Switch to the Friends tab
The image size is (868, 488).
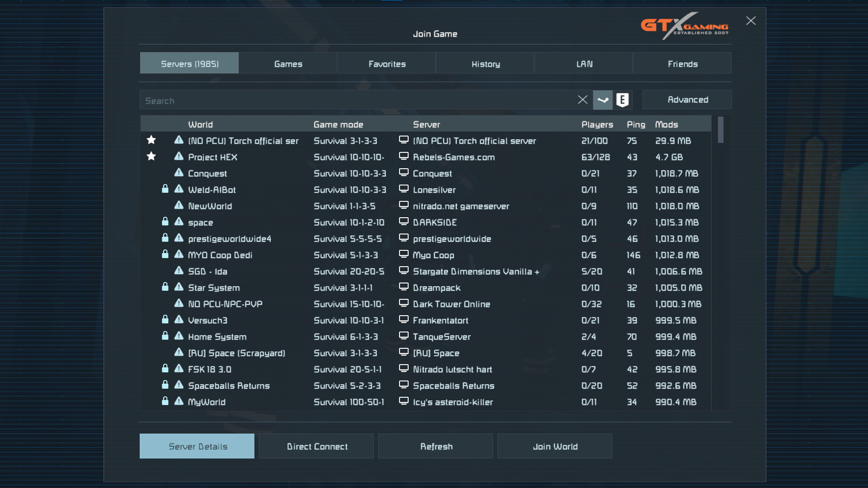682,63
